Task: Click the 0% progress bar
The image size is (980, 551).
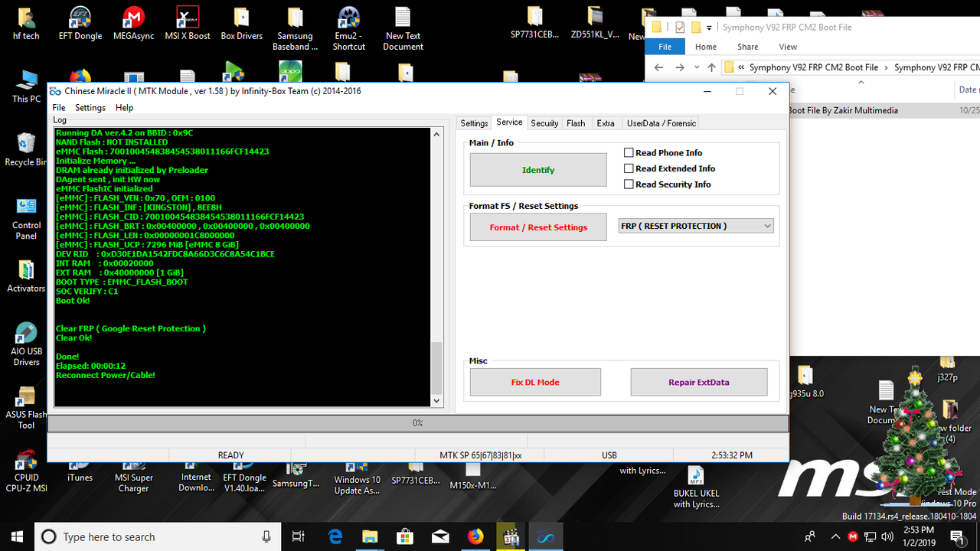Action: (417, 422)
